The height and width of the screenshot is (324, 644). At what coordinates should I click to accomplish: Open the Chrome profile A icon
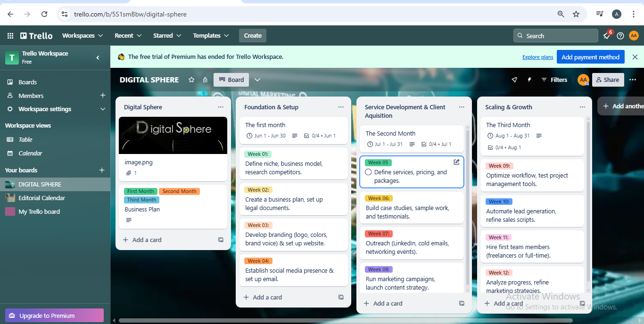pos(617,14)
